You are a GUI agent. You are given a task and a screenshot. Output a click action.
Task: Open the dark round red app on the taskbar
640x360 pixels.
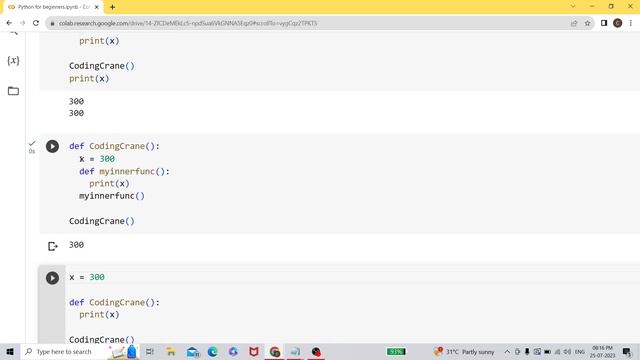(x=316, y=351)
